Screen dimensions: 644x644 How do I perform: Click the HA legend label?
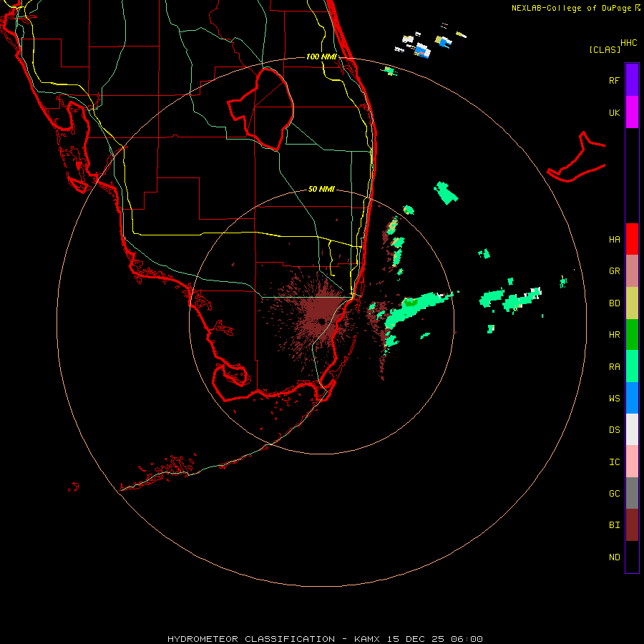pos(614,239)
